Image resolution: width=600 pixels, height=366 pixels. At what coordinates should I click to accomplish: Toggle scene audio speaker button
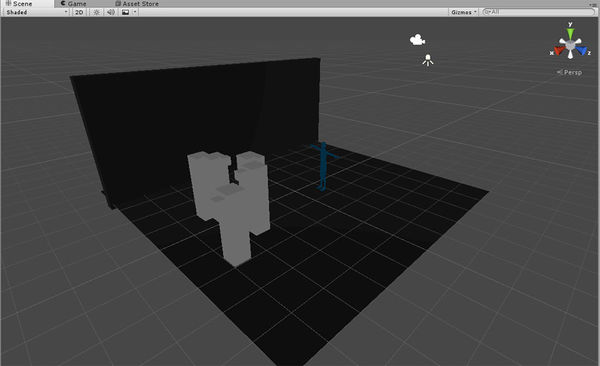tap(111, 12)
